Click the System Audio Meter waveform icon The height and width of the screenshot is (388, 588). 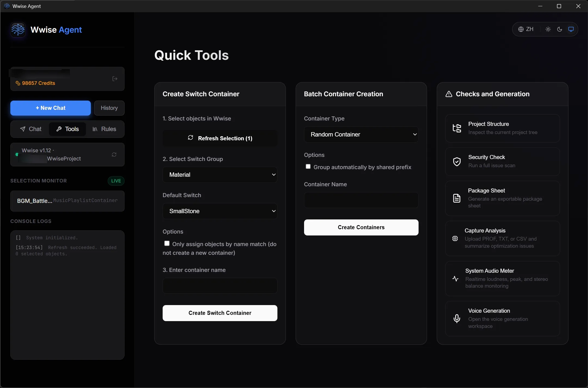(455, 278)
